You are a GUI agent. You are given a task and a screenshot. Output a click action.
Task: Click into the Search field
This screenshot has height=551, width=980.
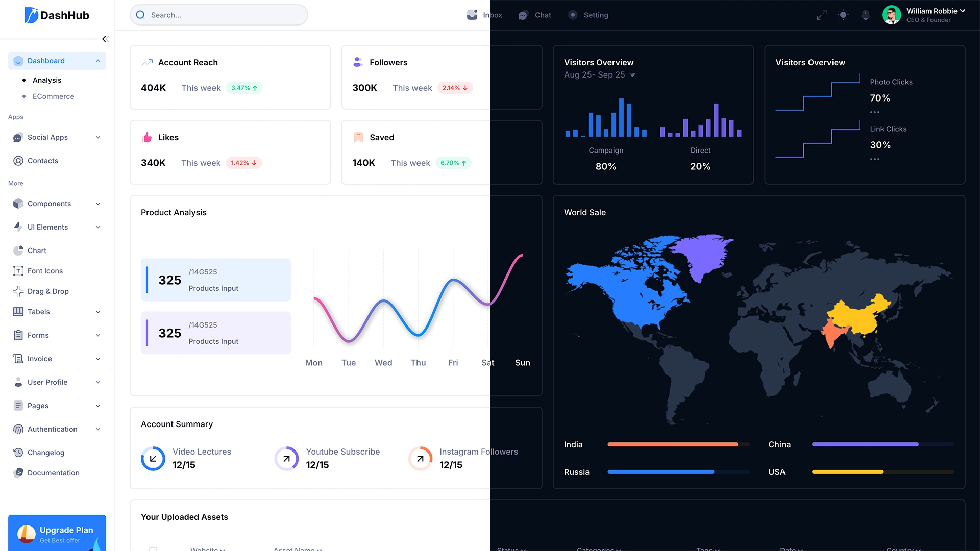pyautogui.click(x=219, y=15)
